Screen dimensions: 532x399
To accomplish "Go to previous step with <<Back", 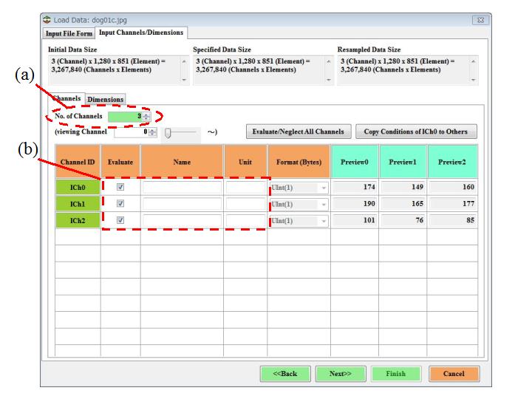I will 284,374.
